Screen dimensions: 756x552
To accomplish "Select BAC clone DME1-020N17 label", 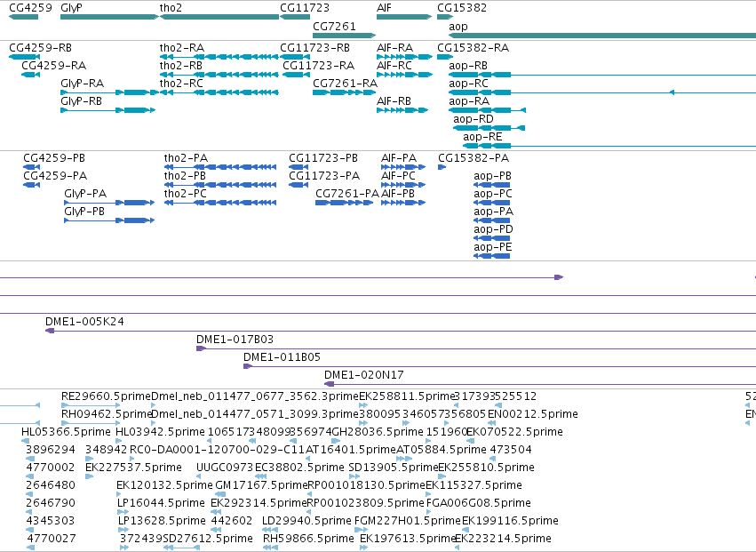I will [363, 375].
